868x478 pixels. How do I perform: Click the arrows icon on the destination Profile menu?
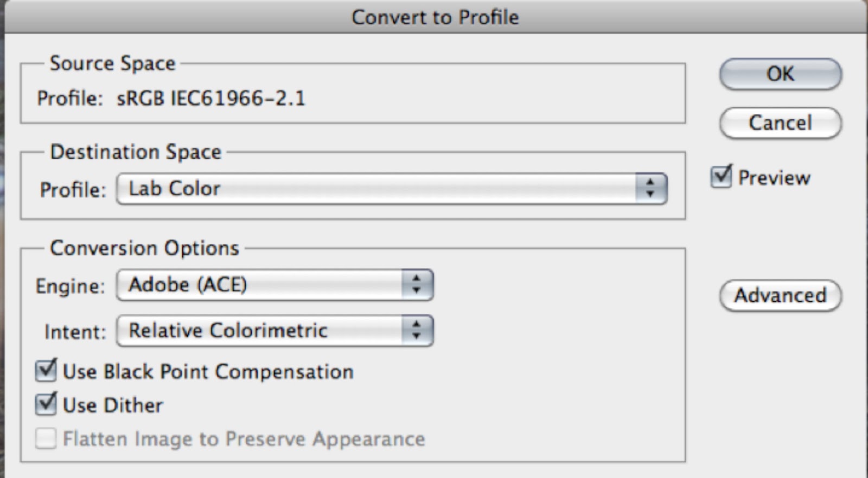tap(650, 189)
